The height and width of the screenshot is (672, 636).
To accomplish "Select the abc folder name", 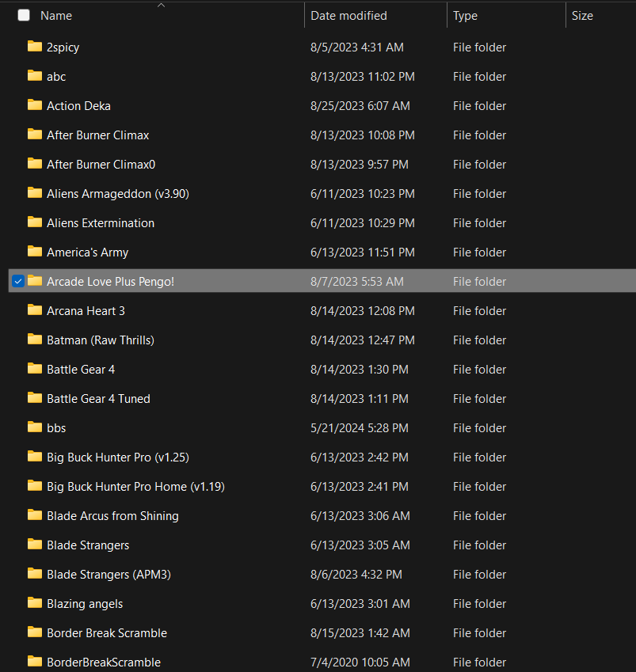I will [x=56, y=77].
